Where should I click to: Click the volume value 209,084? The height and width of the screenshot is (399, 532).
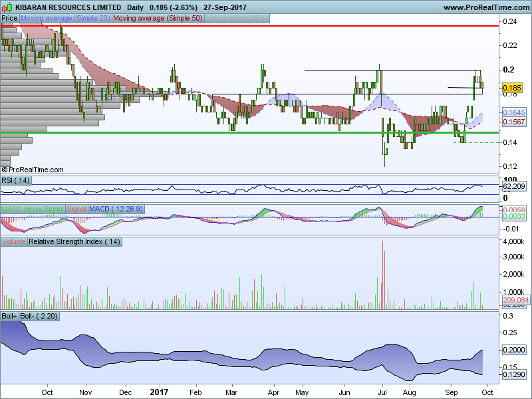point(515,300)
